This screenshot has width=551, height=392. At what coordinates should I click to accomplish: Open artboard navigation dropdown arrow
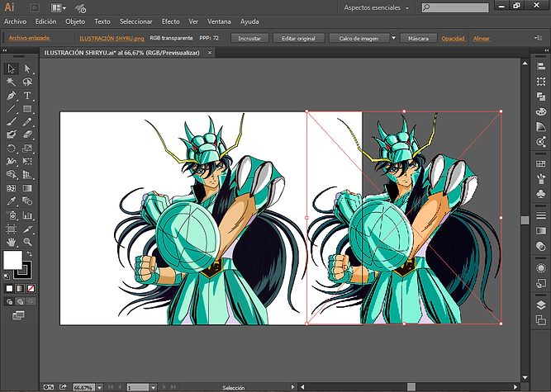coord(153,387)
